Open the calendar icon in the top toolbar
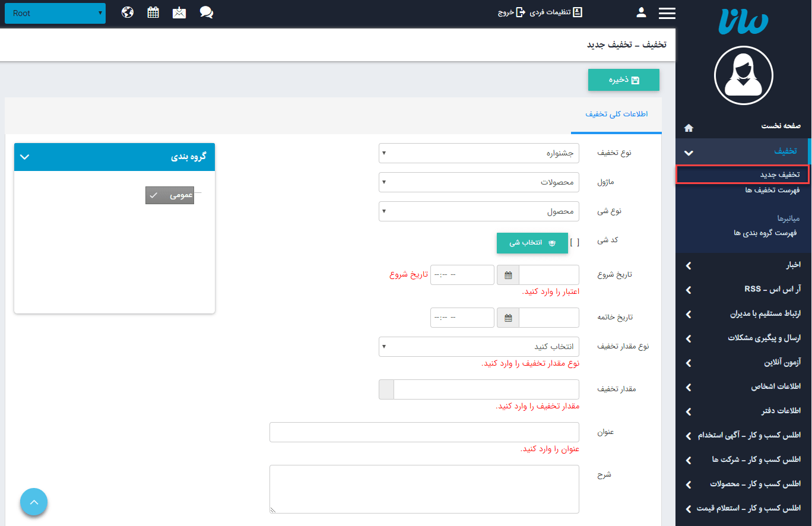The image size is (812, 526). (153, 11)
